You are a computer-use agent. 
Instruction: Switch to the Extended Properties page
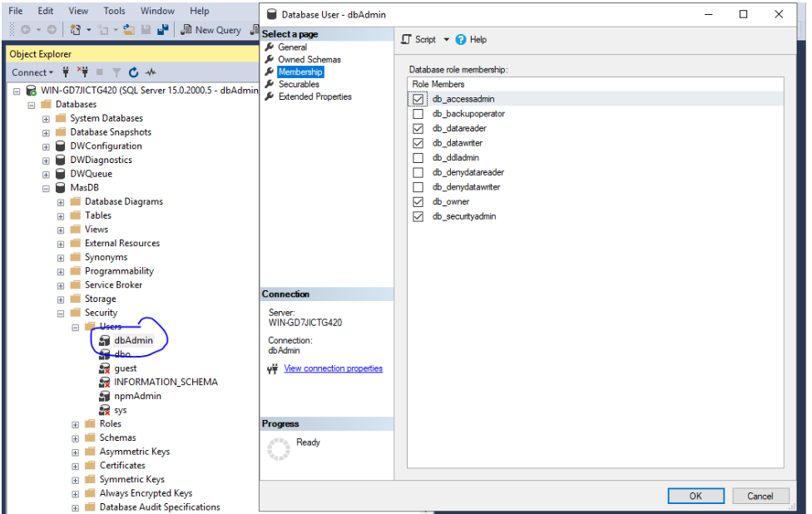(x=314, y=96)
